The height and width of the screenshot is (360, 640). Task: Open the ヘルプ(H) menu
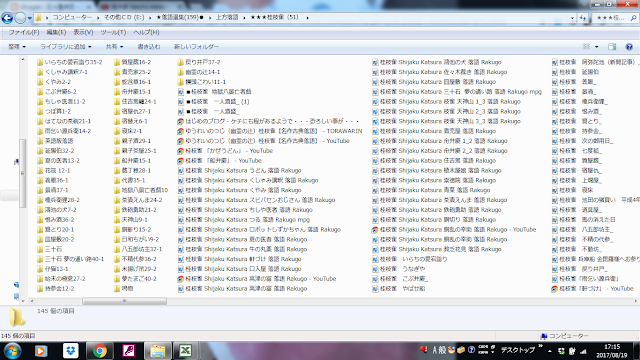[146, 32]
